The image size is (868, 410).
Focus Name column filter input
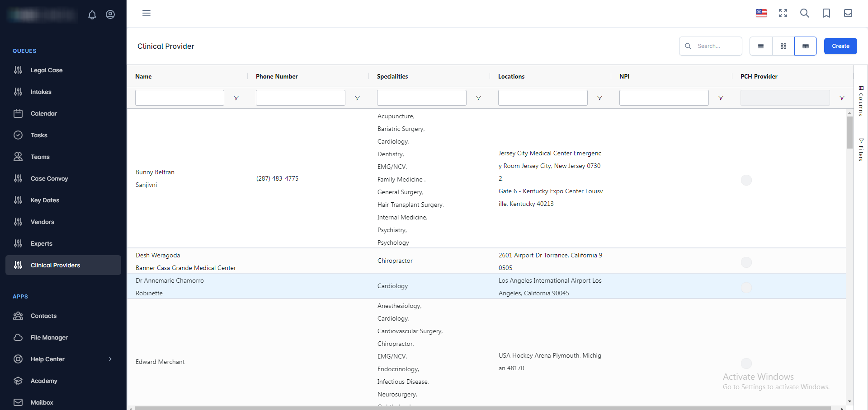point(179,98)
